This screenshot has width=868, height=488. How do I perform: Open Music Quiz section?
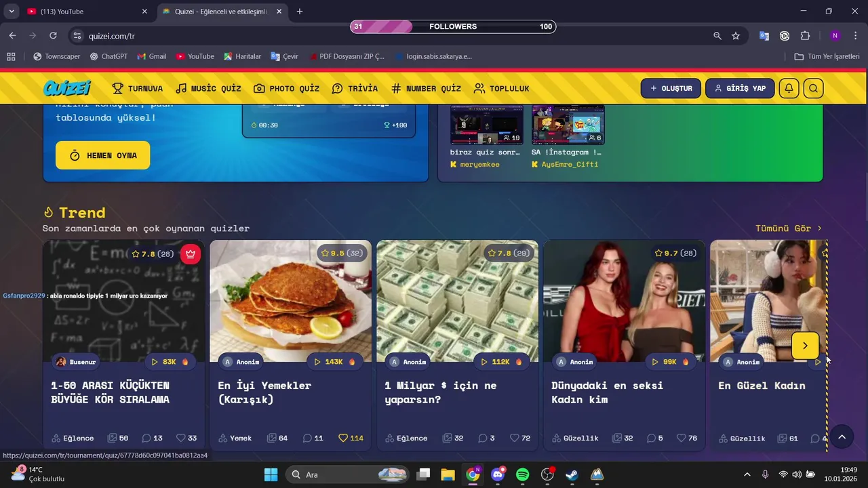coord(208,89)
